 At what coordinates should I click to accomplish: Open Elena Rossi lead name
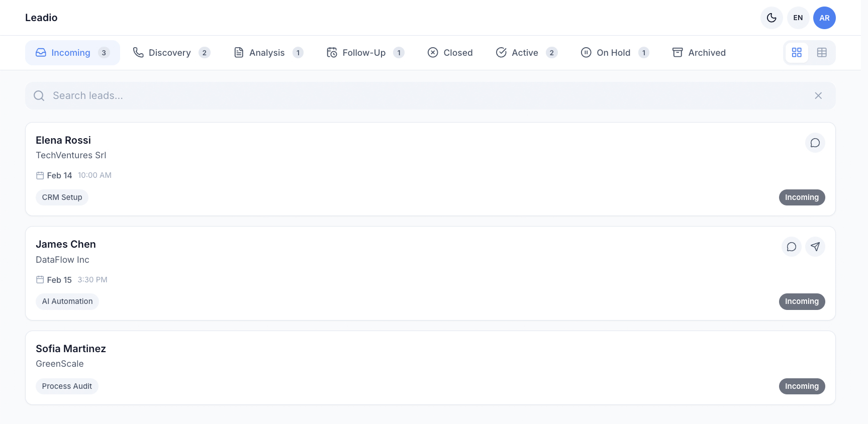point(63,140)
